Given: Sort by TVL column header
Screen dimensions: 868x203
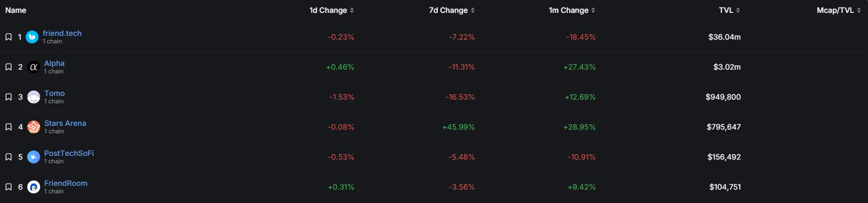Looking at the screenshot, I should point(729,10).
